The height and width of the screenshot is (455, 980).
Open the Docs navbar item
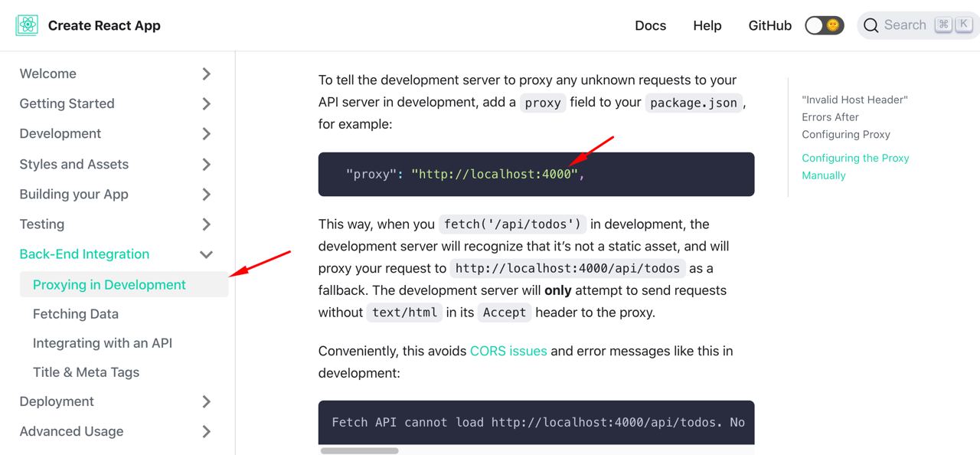(x=650, y=25)
